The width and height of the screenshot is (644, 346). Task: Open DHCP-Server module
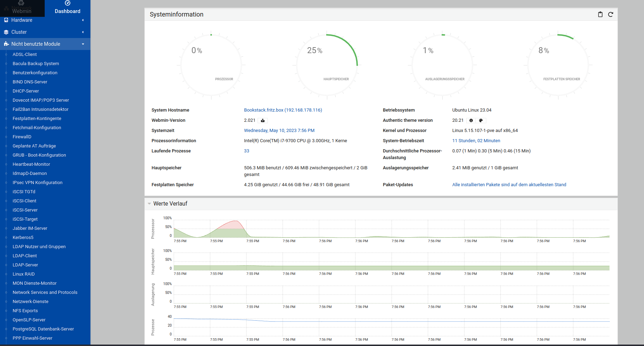pyautogui.click(x=26, y=91)
